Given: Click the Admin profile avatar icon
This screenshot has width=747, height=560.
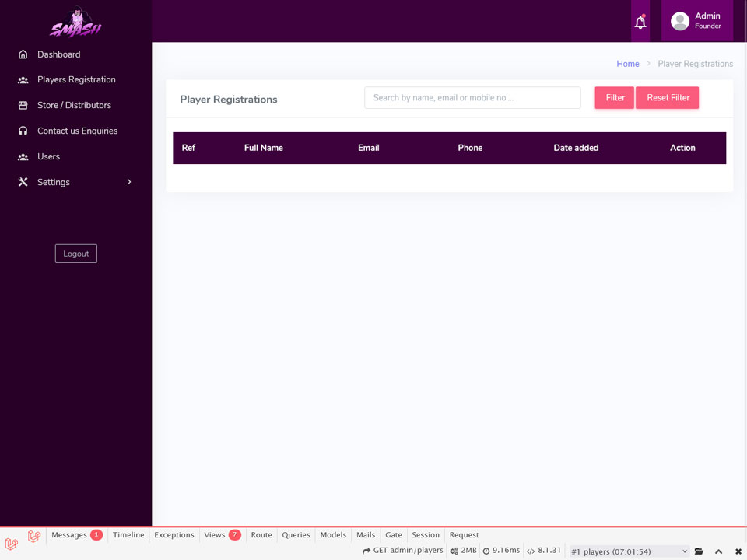Looking at the screenshot, I should coord(680,21).
